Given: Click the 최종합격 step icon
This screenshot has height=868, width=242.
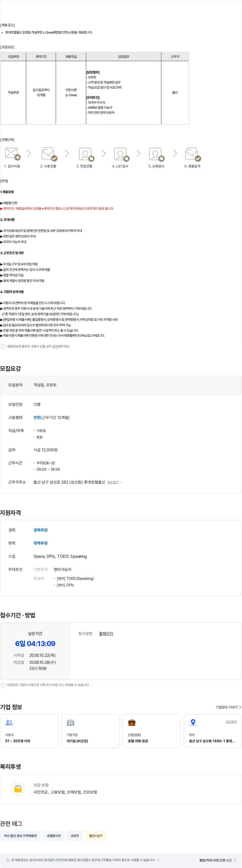Looking at the screenshot, I should (x=193, y=154).
